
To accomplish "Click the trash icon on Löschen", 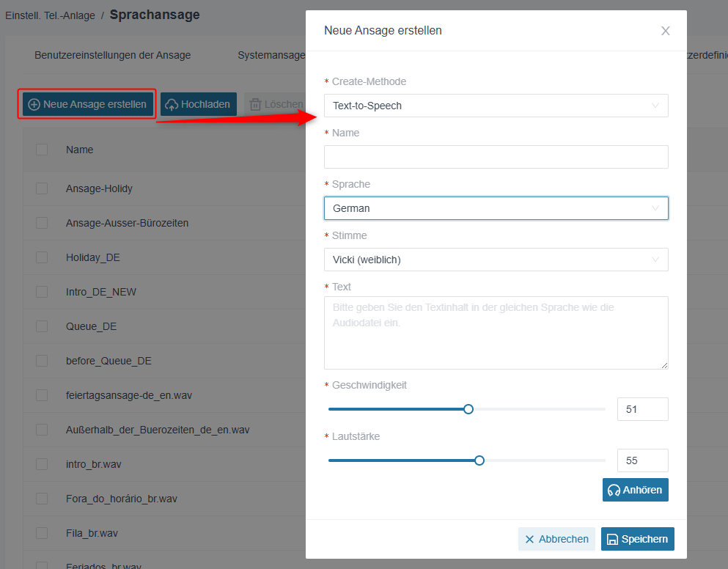I will pos(255,105).
